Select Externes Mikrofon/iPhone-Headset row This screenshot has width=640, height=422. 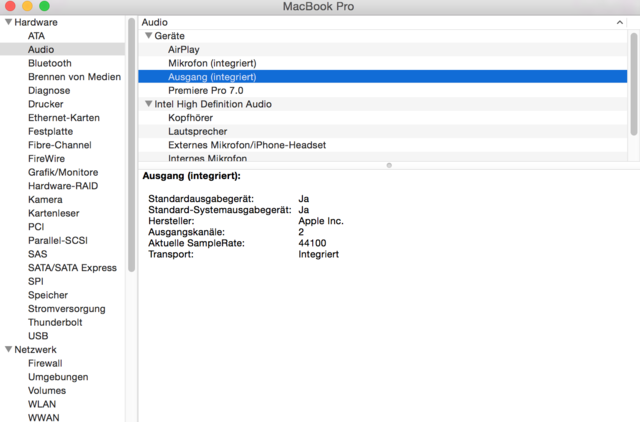[382, 145]
